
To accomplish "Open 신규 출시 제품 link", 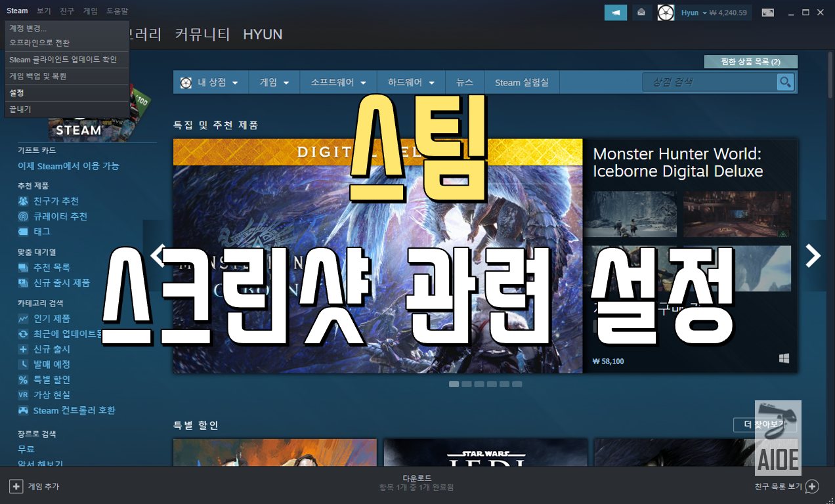I will click(x=62, y=283).
